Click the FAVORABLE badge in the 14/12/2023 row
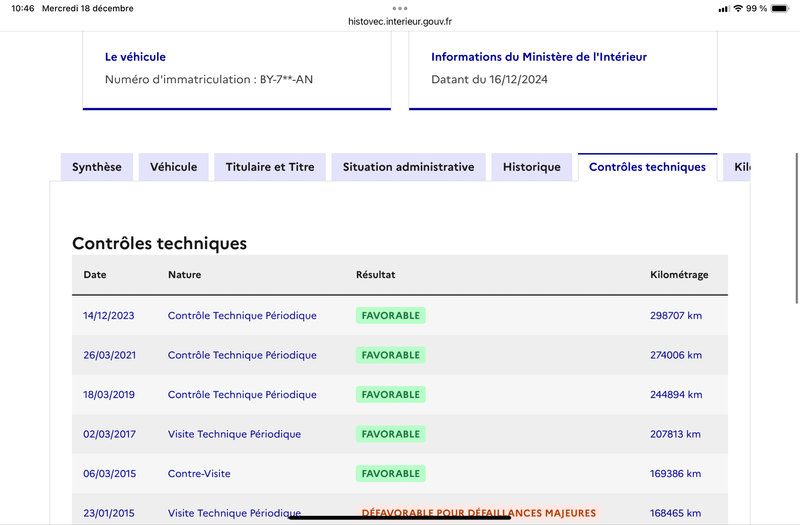Image resolution: width=800 pixels, height=525 pixels. click(391, 315)
